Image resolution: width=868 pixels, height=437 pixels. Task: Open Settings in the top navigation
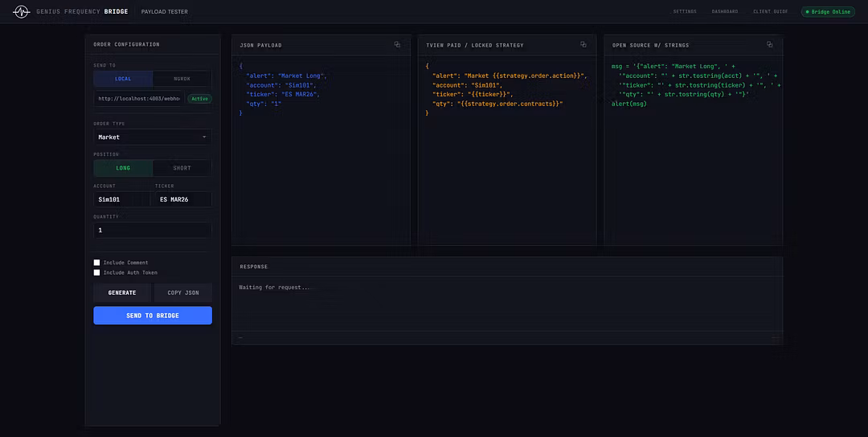[x=685, y=11]
